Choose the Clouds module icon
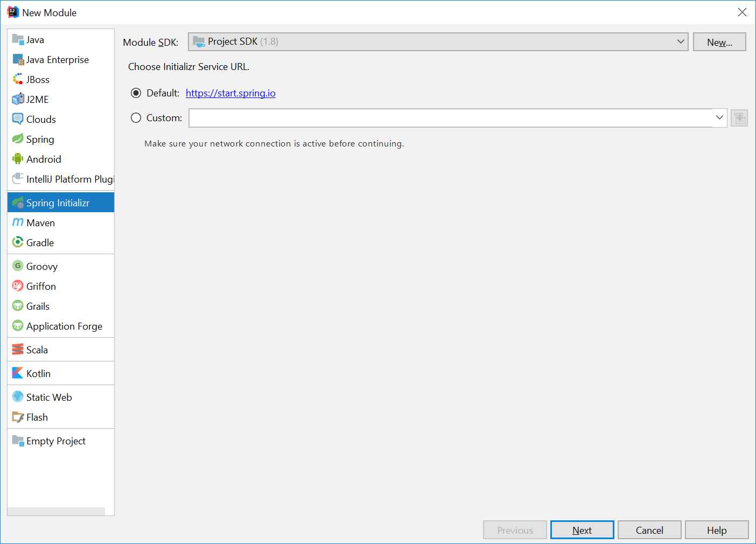756x544 pixels. coord(18,119)
